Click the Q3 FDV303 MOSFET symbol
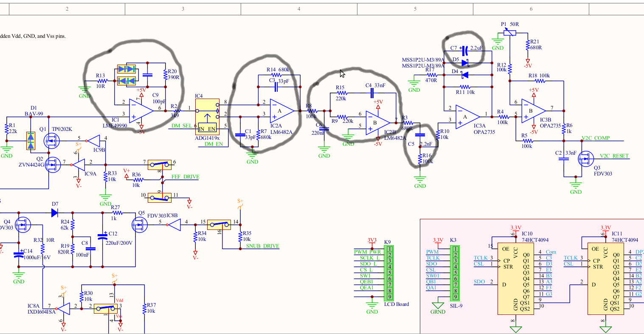 (x=585, y=159)
